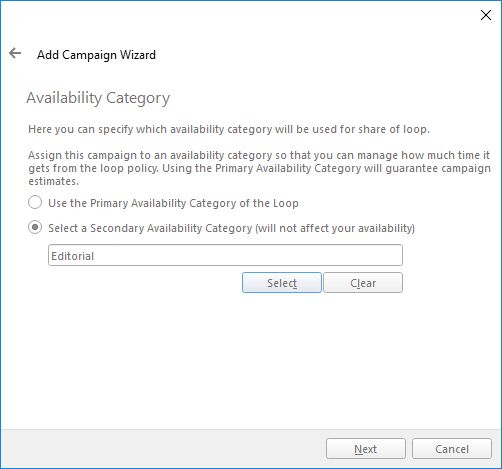Image resolution: width=502 pixels, height=469 pixels.
Task: Click the word Editorial inside the field
Action: [73, 256]
